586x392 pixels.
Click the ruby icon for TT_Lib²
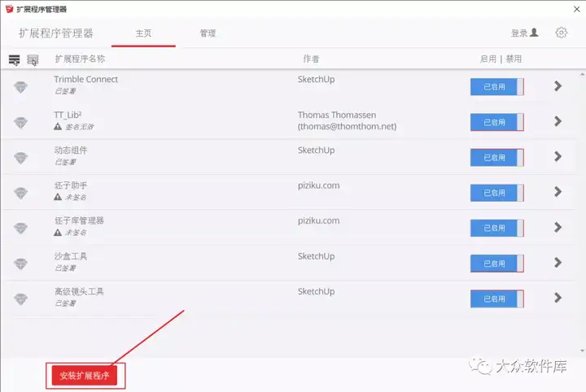(x=20, y=122)
